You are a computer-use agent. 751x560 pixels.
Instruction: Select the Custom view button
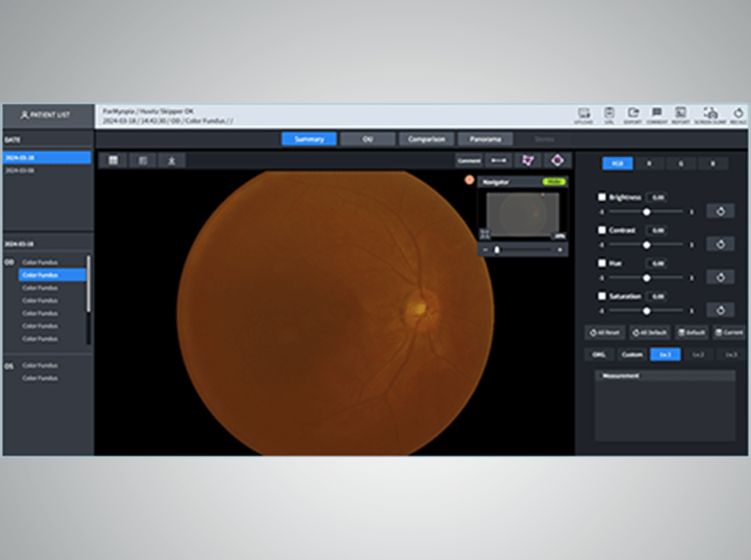[632, 354]
